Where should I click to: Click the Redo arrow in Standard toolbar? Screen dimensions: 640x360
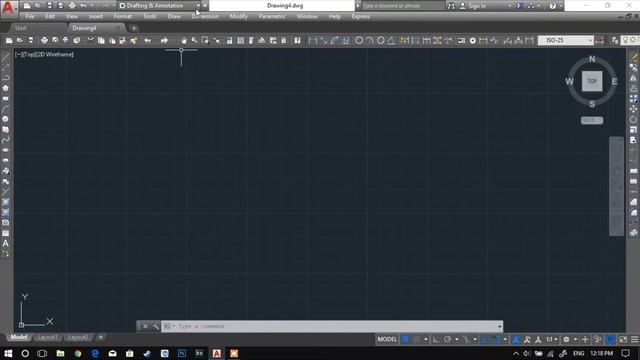(164, 40)
